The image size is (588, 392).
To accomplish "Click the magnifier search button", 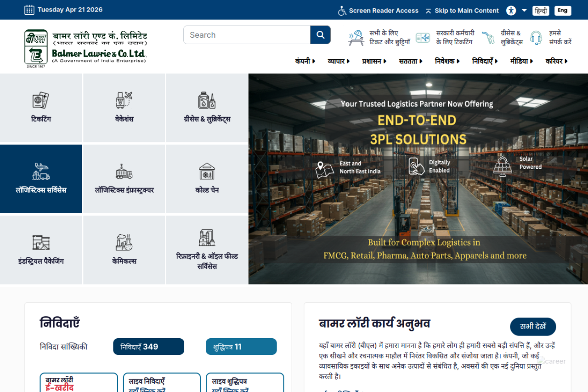I will click(320, 35).
